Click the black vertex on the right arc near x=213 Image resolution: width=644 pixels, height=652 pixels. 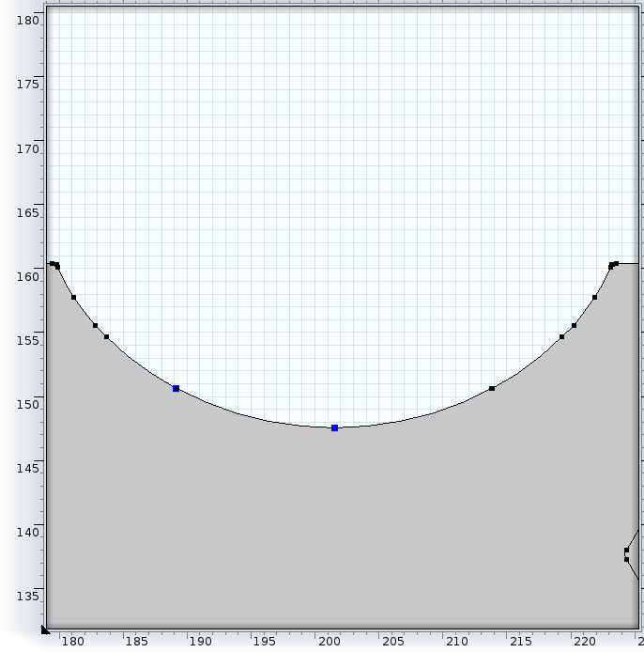(492, 388)
